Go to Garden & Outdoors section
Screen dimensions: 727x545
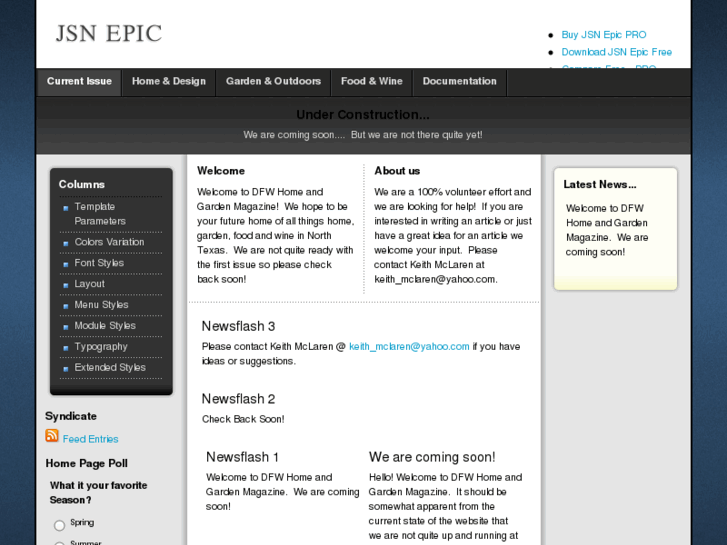click(274, 82)
